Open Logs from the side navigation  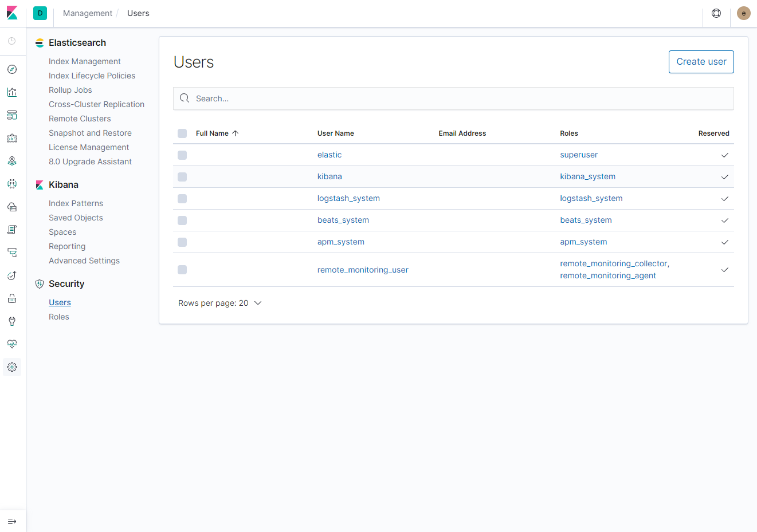12,230
